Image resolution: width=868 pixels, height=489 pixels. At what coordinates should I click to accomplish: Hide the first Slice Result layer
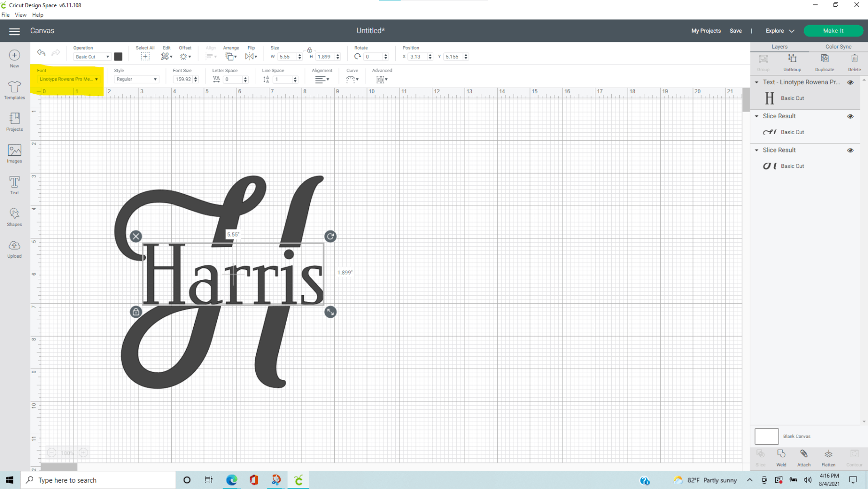click(x=850, y=116)
